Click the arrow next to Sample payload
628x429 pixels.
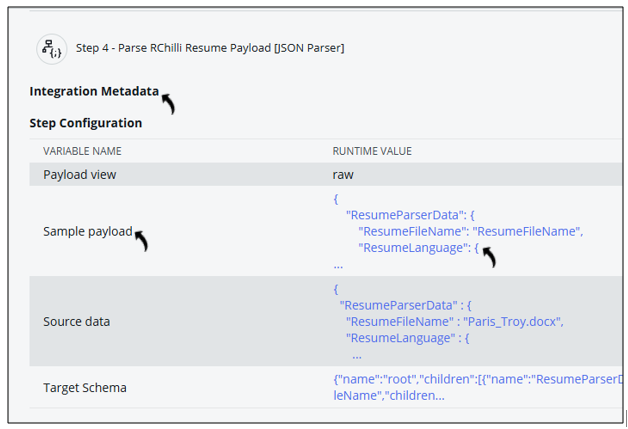141,241
